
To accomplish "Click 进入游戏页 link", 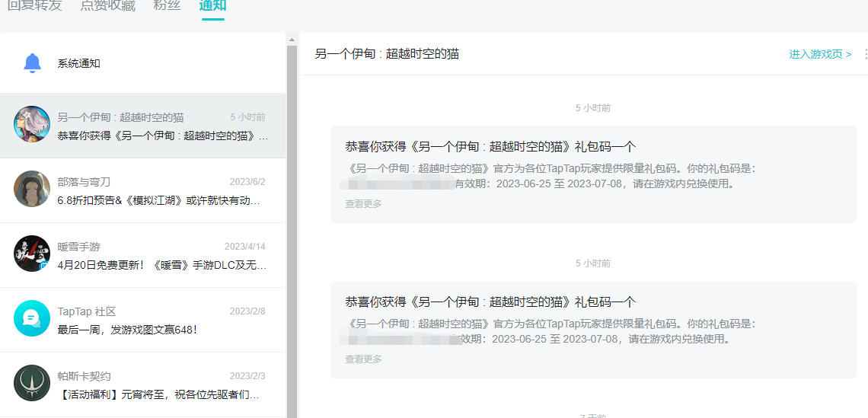I will click(x=820, y=54).
